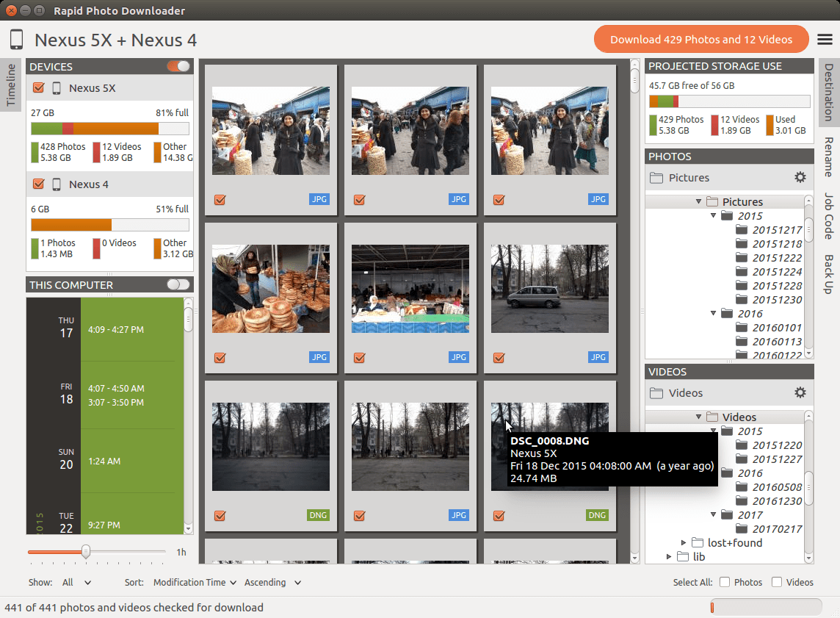Click the green 429 Photos legend swatch

653,125
